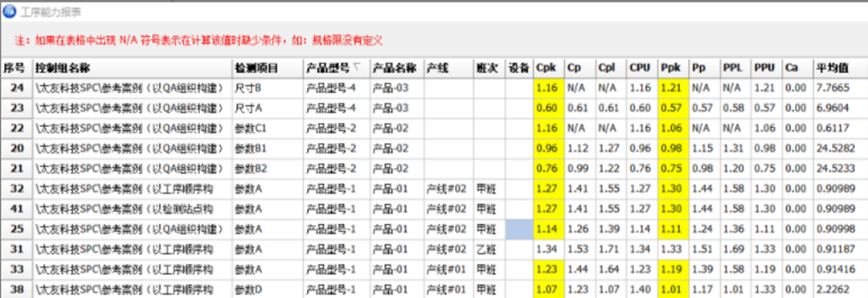Select row number 38
Image resolution: width=868 pixels, height=298 pixels.
click(17, 289)
